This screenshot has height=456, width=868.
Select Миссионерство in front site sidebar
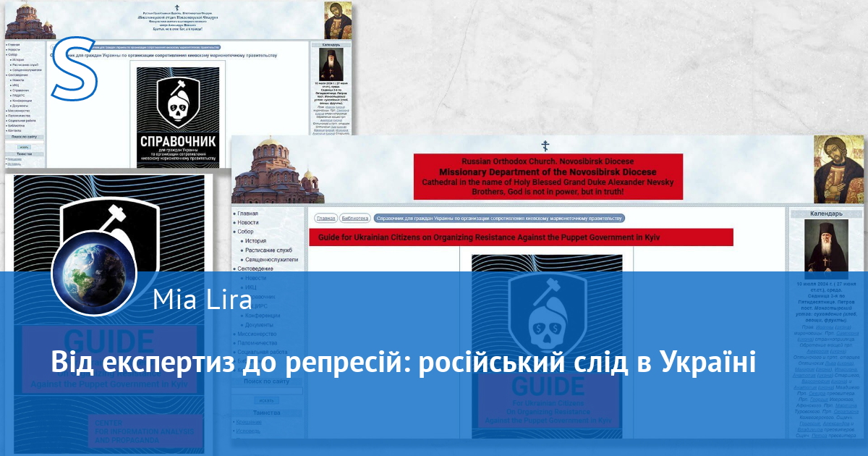257,334
